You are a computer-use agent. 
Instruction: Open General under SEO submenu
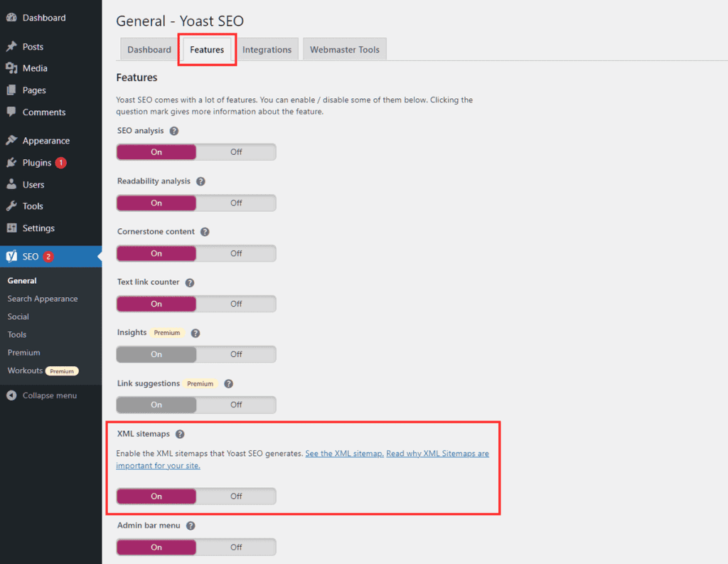[22, 281]
